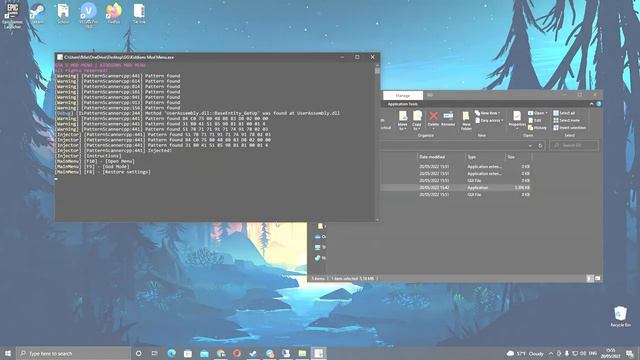Launch Firefox from the desktop shortcut

pos(114,13)
